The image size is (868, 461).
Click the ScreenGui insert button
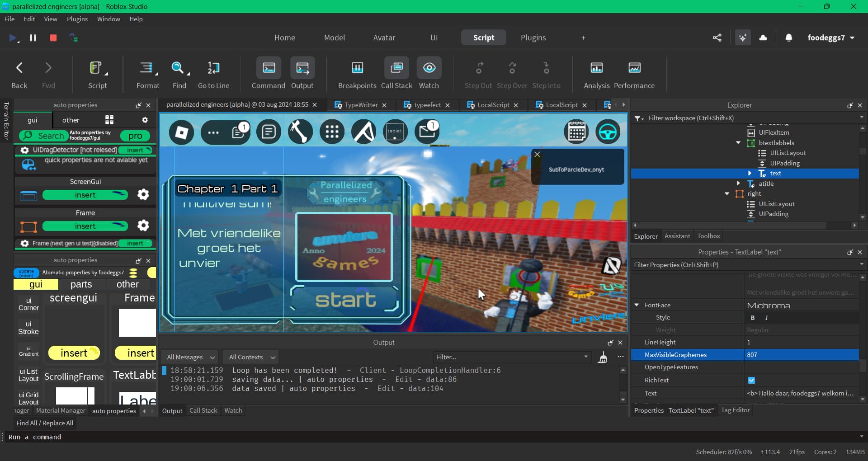(x=85, y=195)
